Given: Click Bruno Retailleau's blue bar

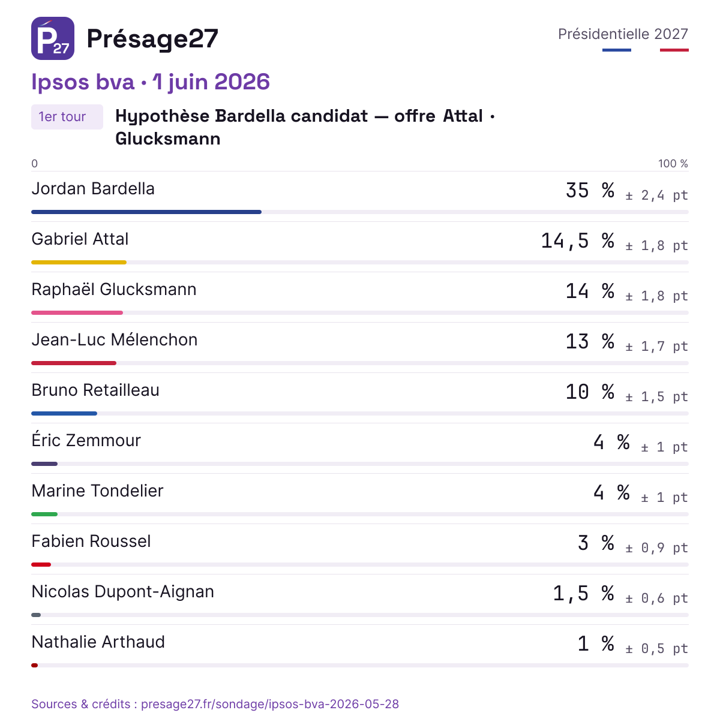Looking at the screenshot, I should [64, 413].
